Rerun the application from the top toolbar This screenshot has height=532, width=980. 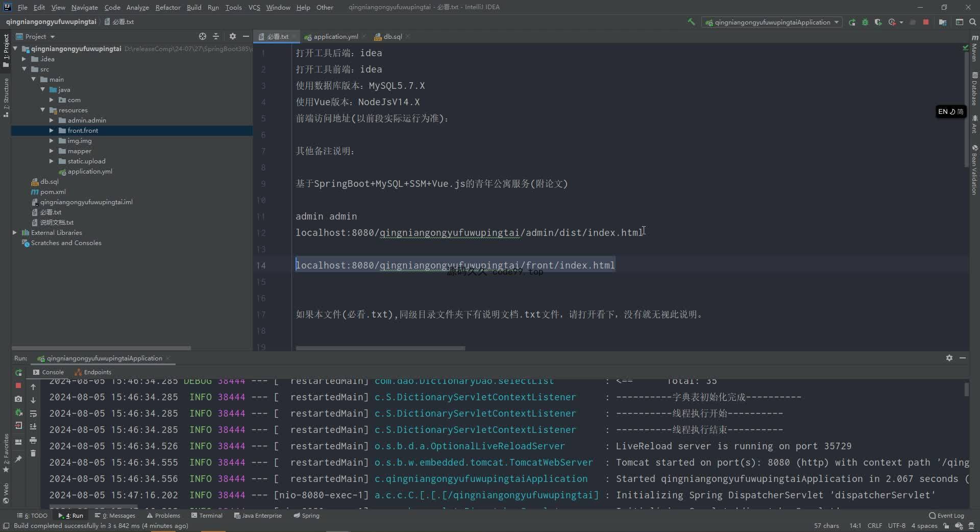tap(852, 22)
